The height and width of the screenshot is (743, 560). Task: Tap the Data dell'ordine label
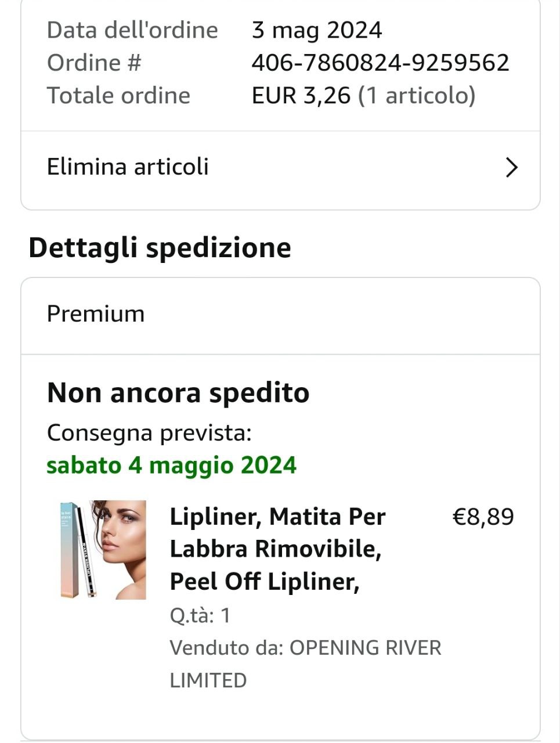pyautogui.click(x=132, y=30)
